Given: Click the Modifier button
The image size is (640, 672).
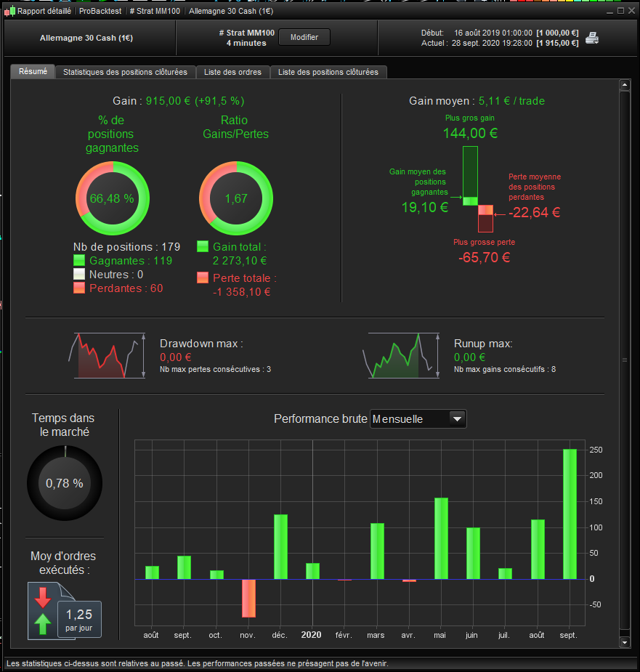Looking at the screenshot, I should 304,37.
